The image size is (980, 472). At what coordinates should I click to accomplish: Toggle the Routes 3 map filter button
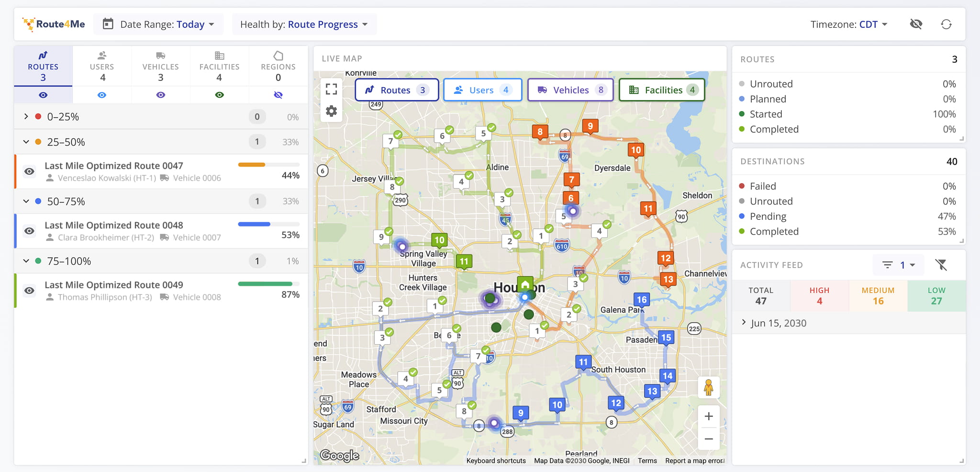pos(397,90)
